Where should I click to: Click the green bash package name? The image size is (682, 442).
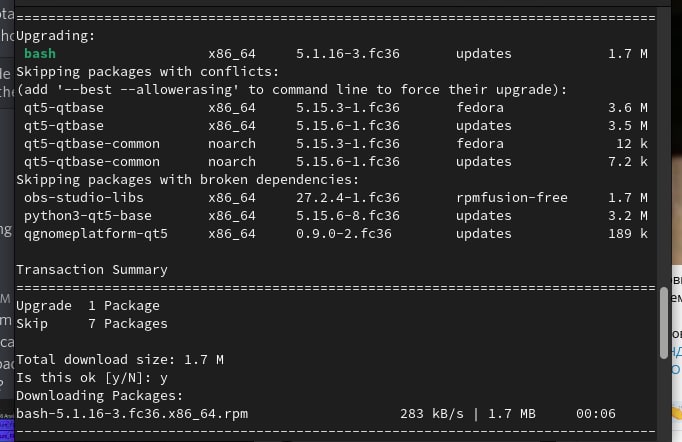[40, 54]
